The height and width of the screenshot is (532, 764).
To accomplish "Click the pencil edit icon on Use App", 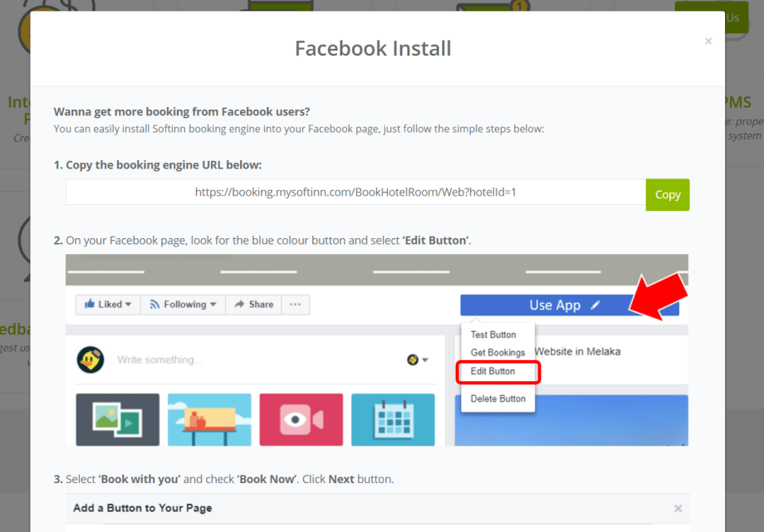I will tap(595, 305).
